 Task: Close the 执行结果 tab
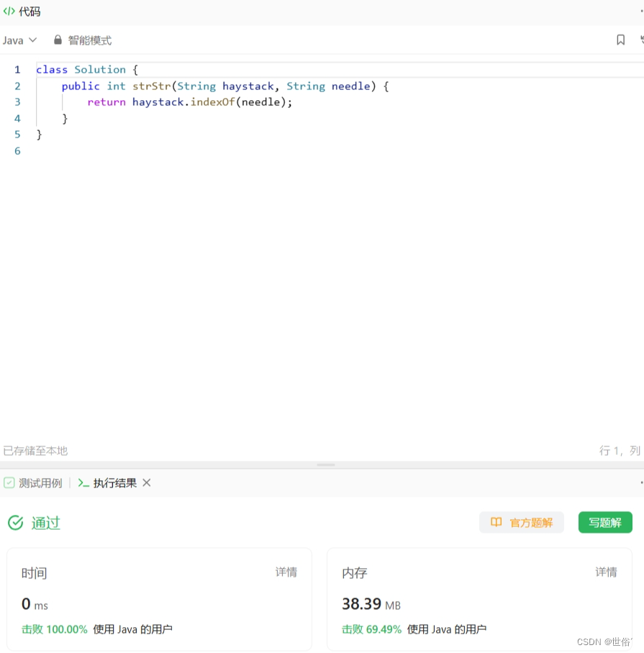tap(146, 483)
